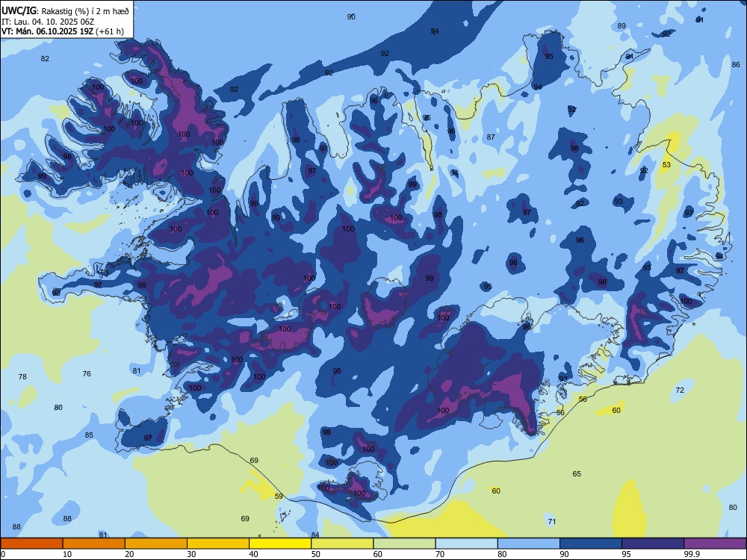Click the map value '65' off the southeast coast
This screenshot has height=560, width=747.
[x=577, y=474]
